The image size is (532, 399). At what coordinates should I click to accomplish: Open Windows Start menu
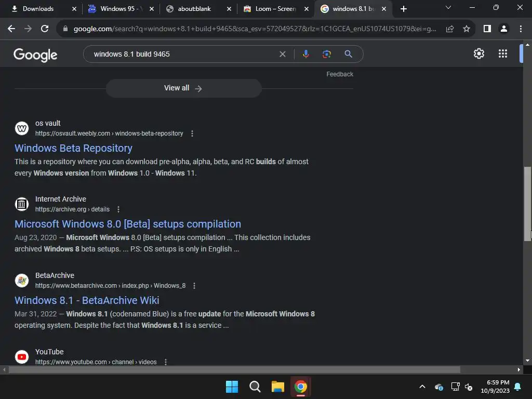tap(232, 387)
